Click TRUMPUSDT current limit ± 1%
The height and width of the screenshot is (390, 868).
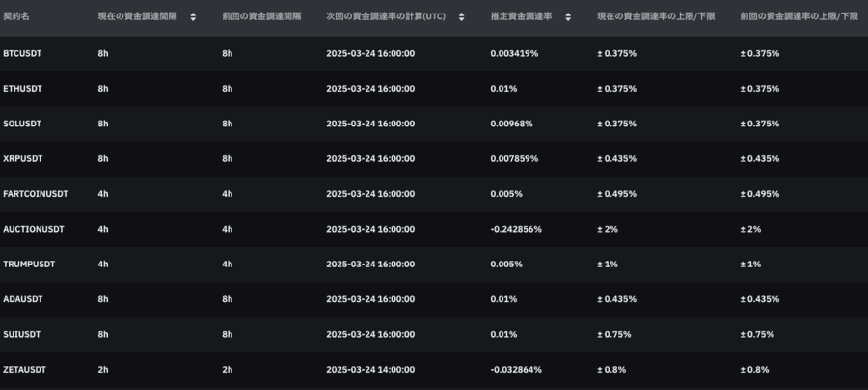point(608,265)
